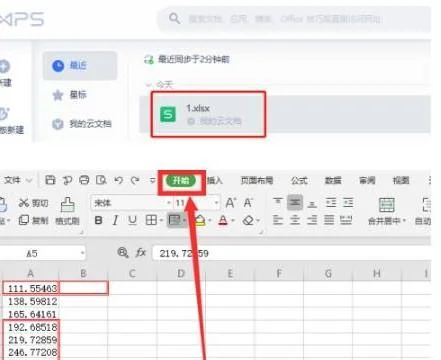
Task: Open the font color dropdown arrow
Action: point(233,220)
